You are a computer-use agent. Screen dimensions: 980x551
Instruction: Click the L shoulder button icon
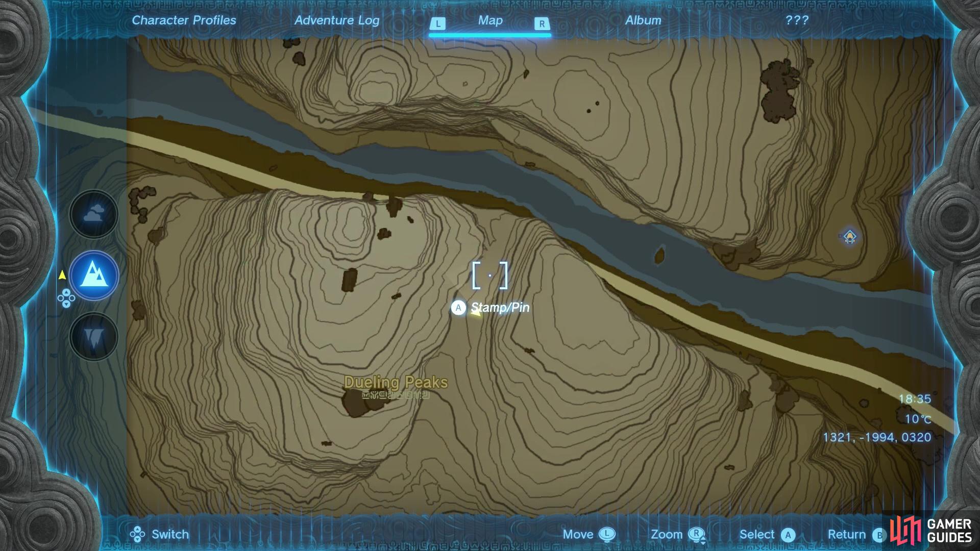pyautogui.click(x=438, y=23)
